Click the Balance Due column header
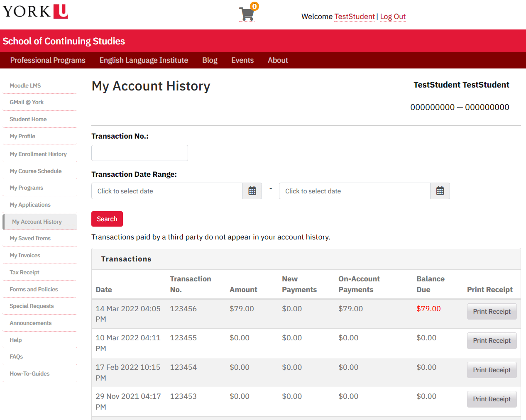The width and height of the screenshot is (526, 420). coord(431,284)
